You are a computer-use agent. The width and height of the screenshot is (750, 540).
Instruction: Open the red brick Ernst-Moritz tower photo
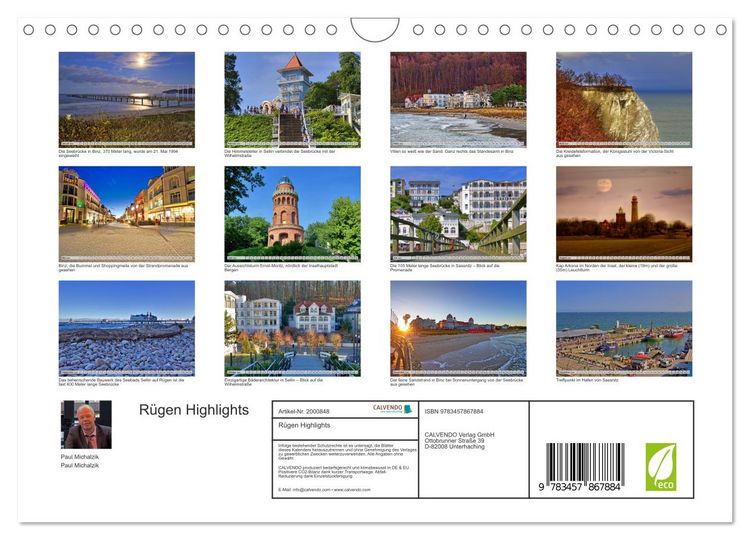pos(292,214)
